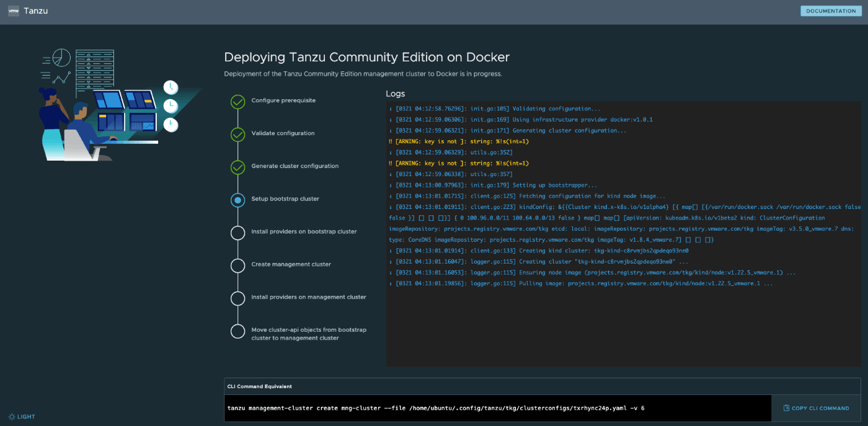Click the Generating cluster configuration log line
This screenshot has height=426, width=868.
coord(508,131)
